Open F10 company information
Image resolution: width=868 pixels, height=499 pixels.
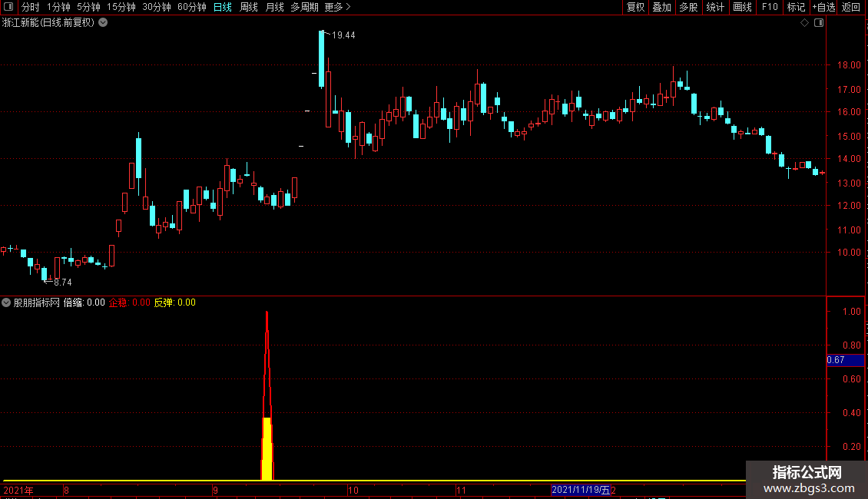[770, 7]
